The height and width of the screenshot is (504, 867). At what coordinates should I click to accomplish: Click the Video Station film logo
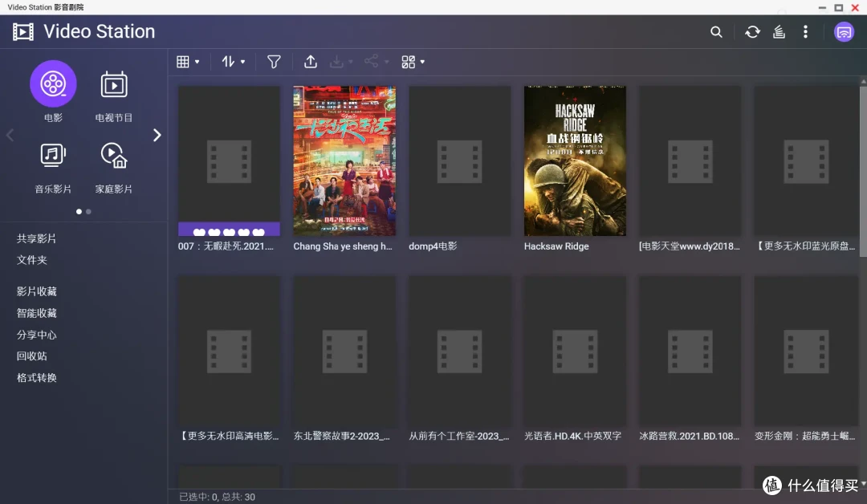point(23,32)
